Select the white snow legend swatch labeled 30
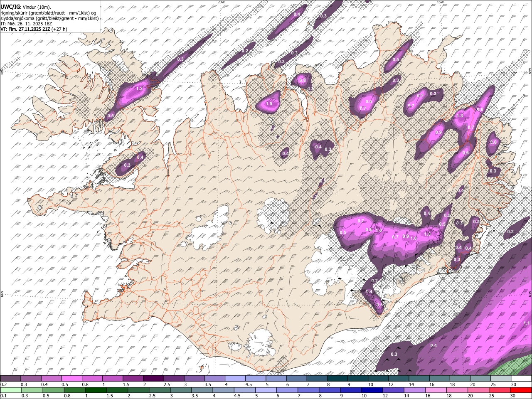The image size is (532, 399). point(521,379)
